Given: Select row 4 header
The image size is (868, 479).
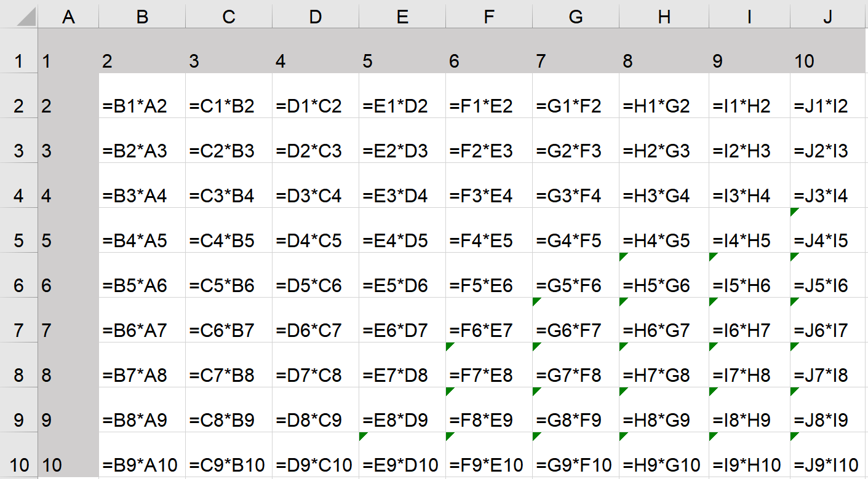Looking at the screenshot, I should 18,185.
